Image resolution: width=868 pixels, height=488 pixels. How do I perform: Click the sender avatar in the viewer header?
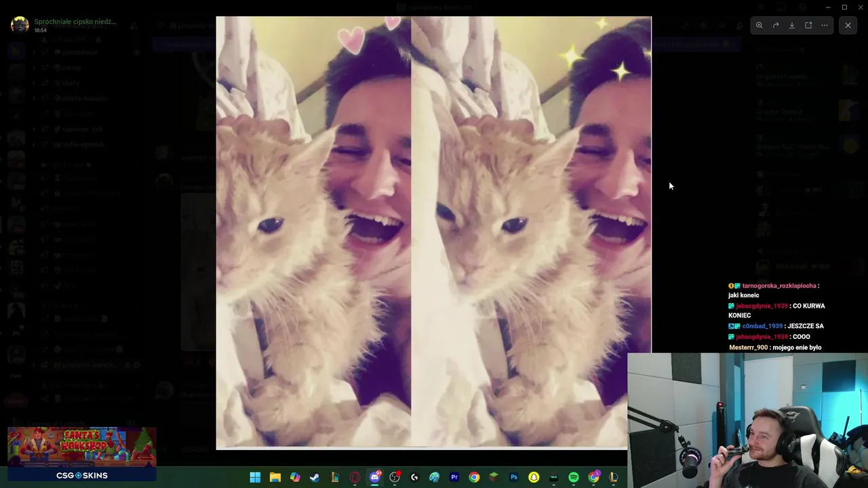click(x=20, y=25)
